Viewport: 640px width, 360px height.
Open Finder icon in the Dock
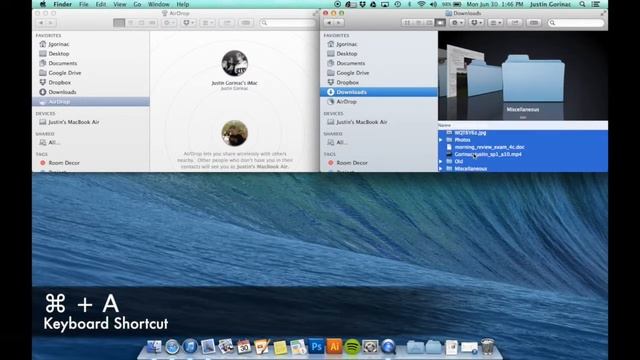[x=154, y=347]
